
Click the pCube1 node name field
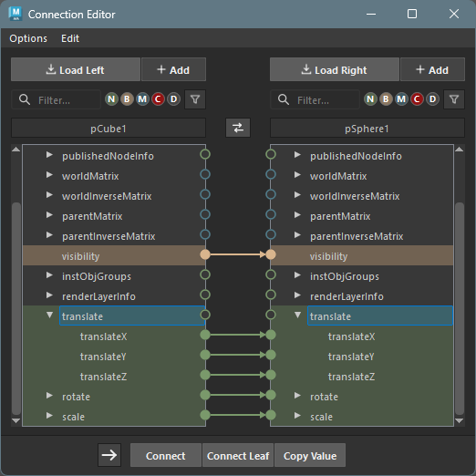click(109, 128)
